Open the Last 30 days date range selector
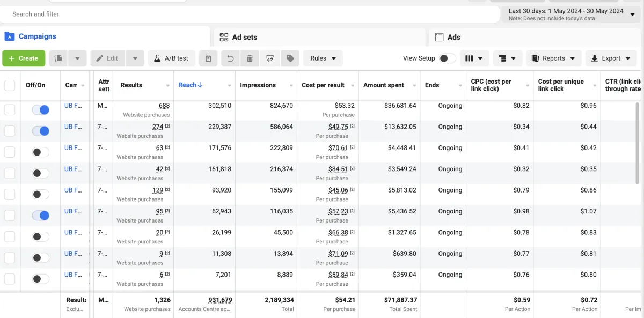Image resolution: width=644 pixels, height=318 pixels. click(x=571, y=14)
